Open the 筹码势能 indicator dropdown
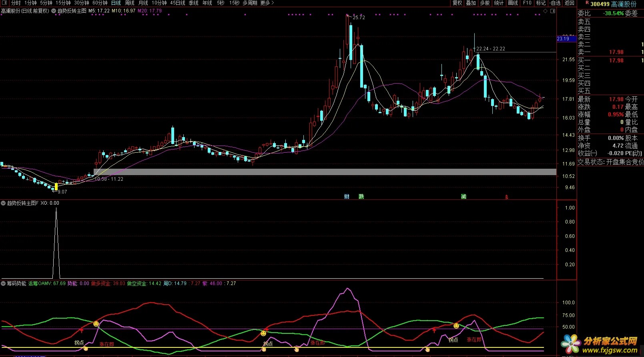 (3, 283)
